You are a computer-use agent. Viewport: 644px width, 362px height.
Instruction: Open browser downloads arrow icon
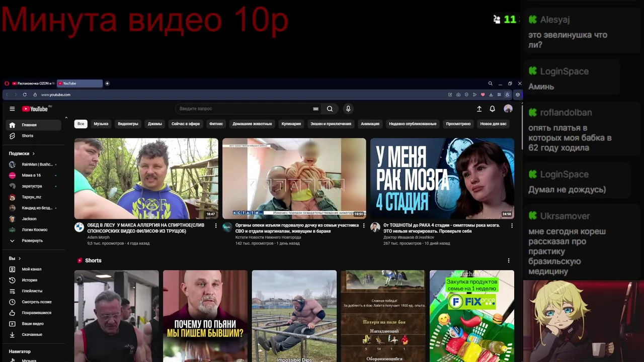click(491, 95)
